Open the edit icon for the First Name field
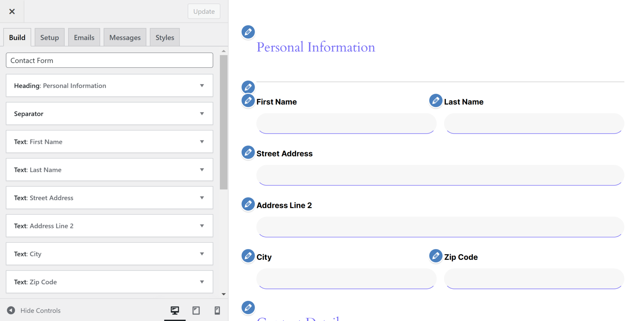This screenshot has width=644, height=321. tap(248, 101)
